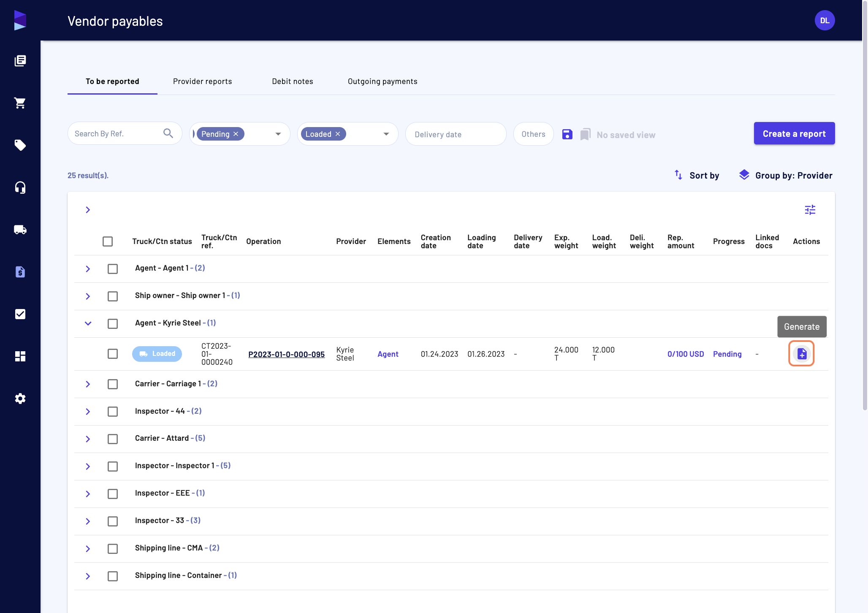Click the Agent elements link
This screenshot has height=613, width=868.
(x=388, y=354)
